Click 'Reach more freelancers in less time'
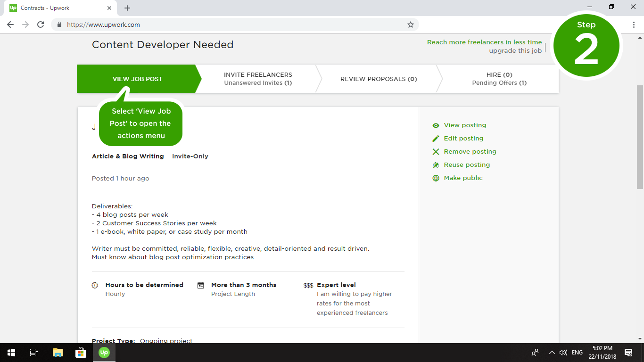Viewport: 644px width, 362px height. [x=484, y=42]
